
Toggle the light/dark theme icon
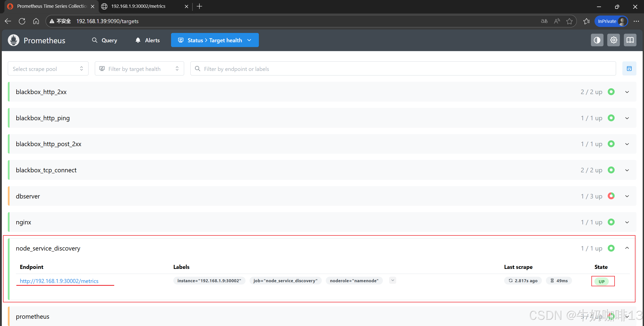[x=597, y=40]
